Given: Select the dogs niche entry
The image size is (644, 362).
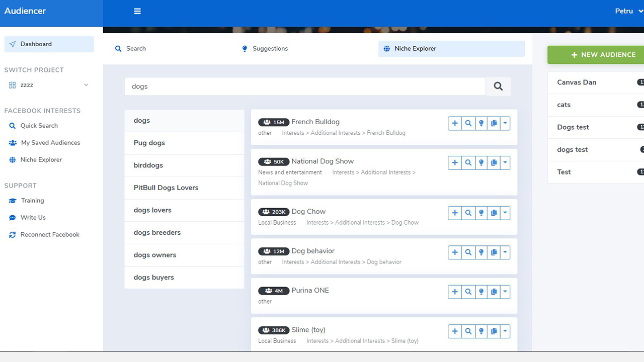Looking at the screenshot, I should [x=184, y=121].
